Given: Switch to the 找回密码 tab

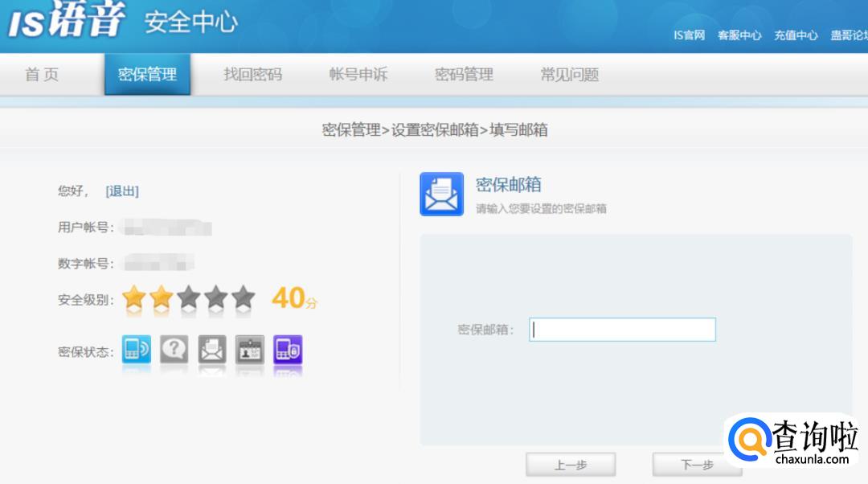Looking at the screenshot, I should pyautogui.click(x=253, y=74).
